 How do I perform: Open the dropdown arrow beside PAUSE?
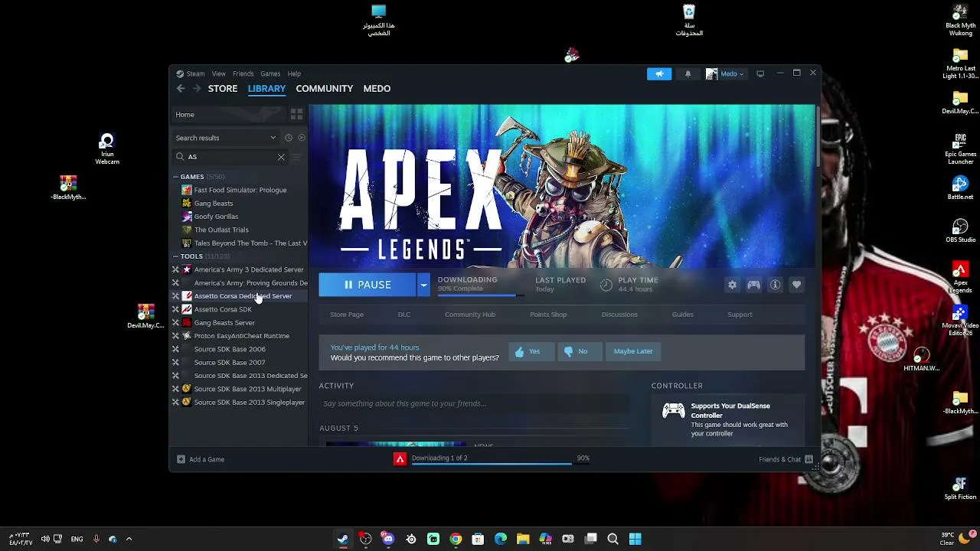coord(423,285)
